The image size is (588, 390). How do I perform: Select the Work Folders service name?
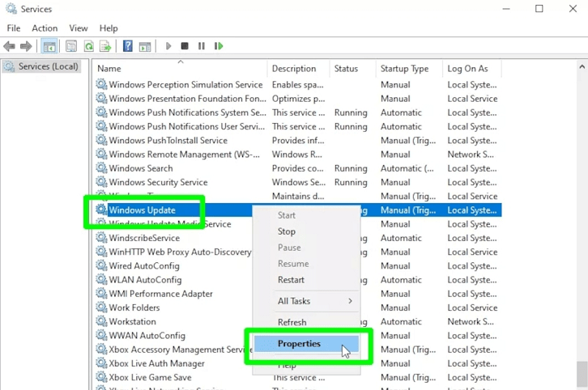tap(134, 307)
